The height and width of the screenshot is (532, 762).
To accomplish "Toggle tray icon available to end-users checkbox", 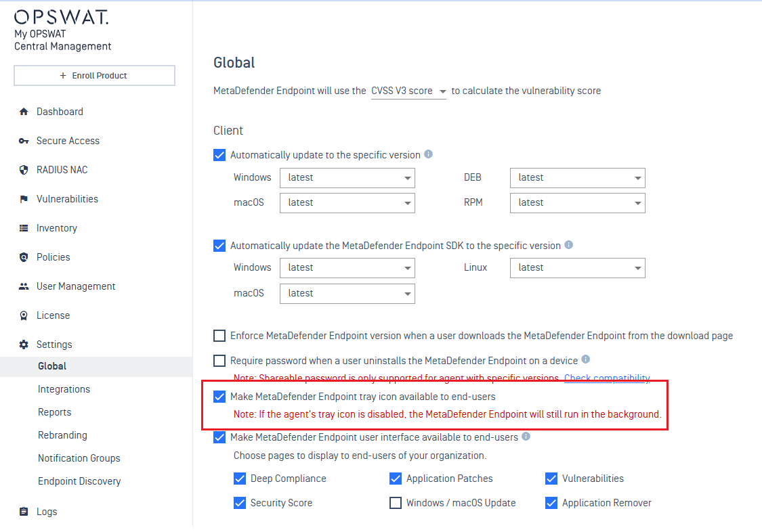I will (x=219, y=397).
